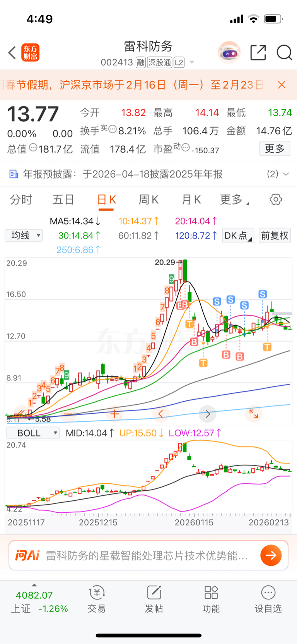Tap the zoom-out minus chart control
Viewport: 297px width, 644px height.
pos(68,414)
